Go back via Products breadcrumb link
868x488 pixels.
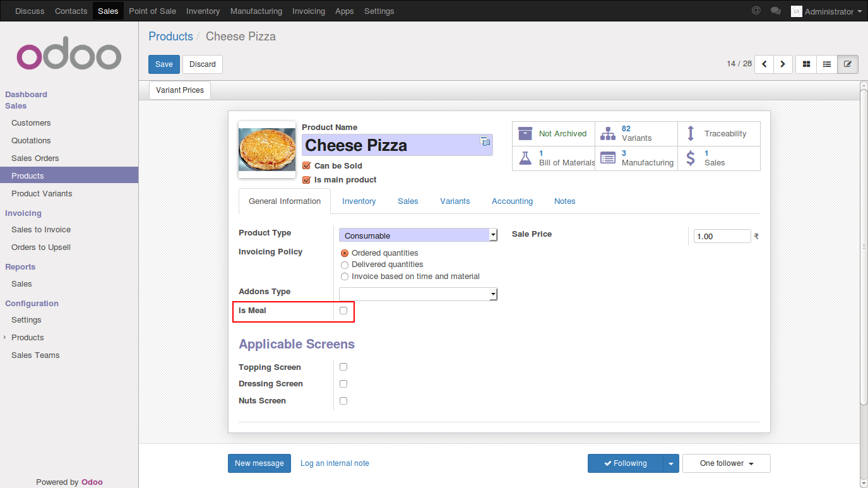170,37
